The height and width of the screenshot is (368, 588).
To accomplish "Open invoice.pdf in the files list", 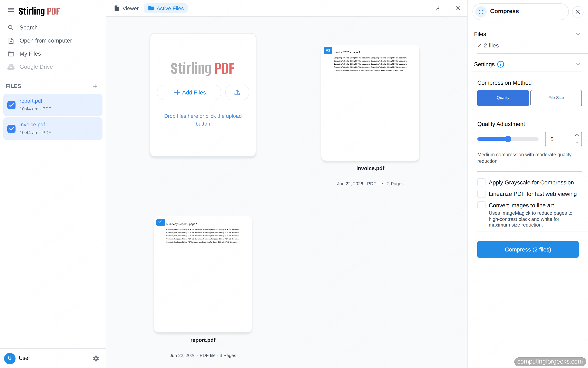I will (x=53, y=129).
